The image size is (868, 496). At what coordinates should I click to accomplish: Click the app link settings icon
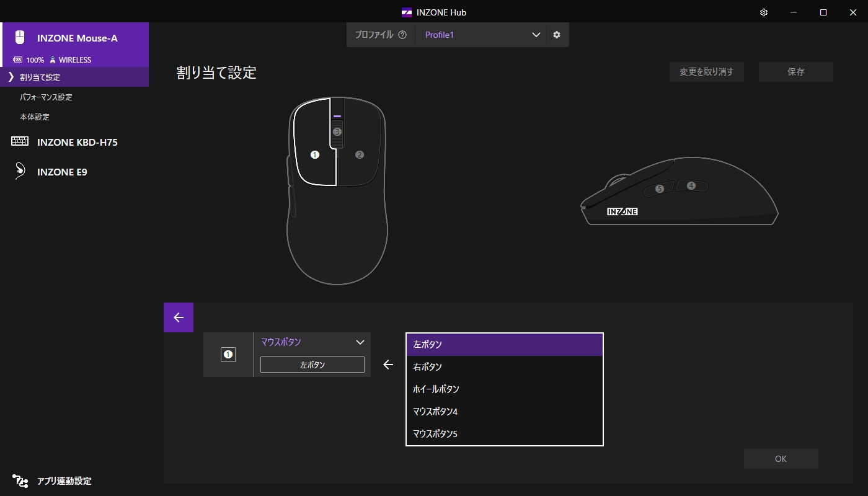(20, 480)
